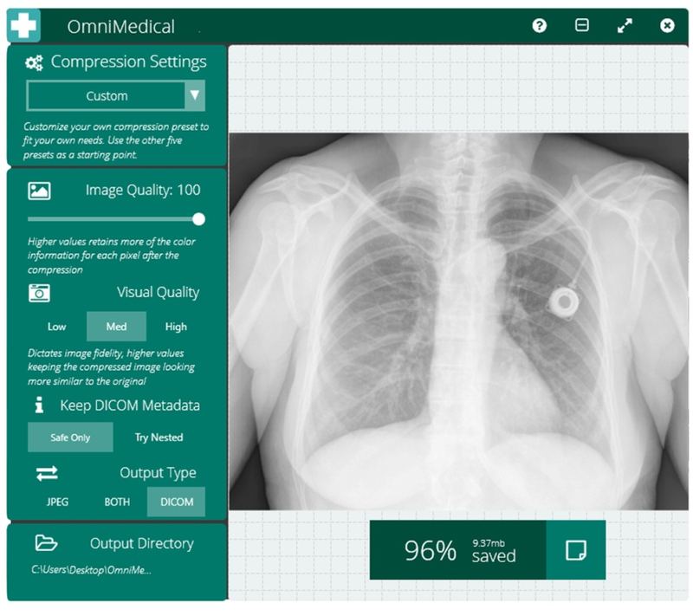
Task: Click the minimize window icon
Action: 581,25
